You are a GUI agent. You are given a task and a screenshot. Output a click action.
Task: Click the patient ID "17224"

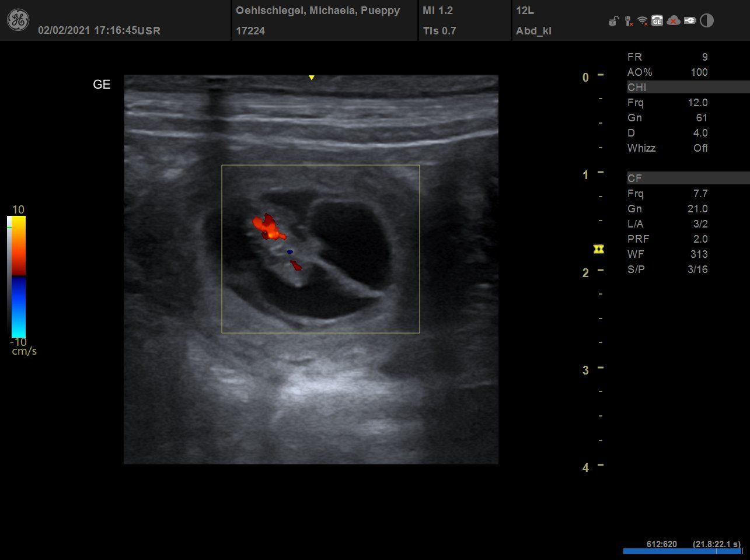250,31
